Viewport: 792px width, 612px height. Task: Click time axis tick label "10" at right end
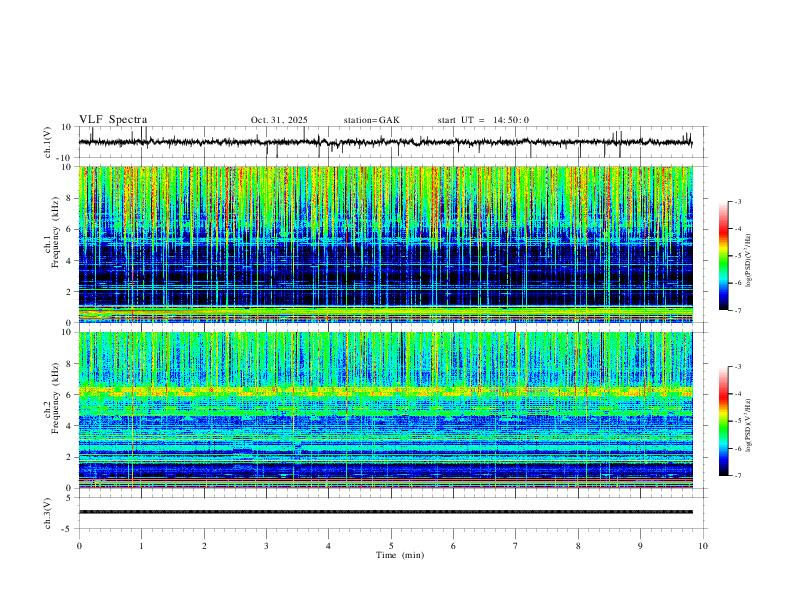pyautogui.click(x=703, y=546)
